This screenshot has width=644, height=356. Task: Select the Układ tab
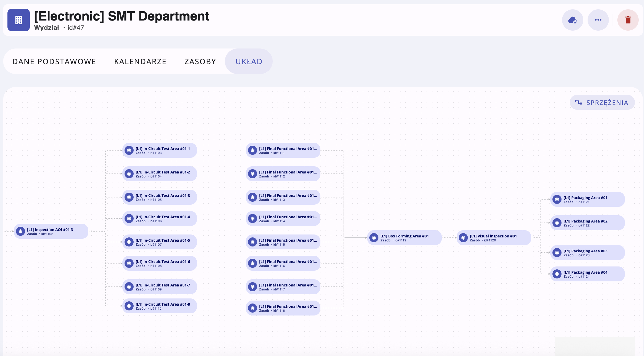249,62
